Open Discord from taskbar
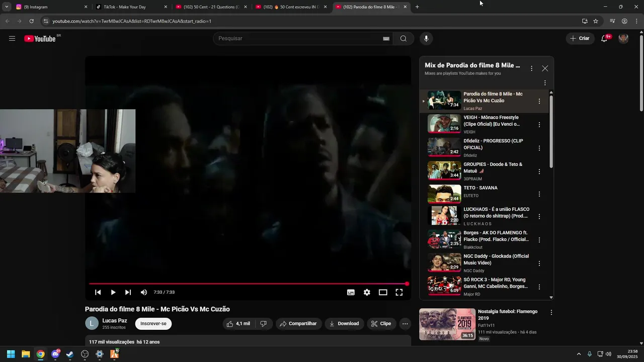The height and width of the screenshot is (362, 644). click(x=55, y=354)
